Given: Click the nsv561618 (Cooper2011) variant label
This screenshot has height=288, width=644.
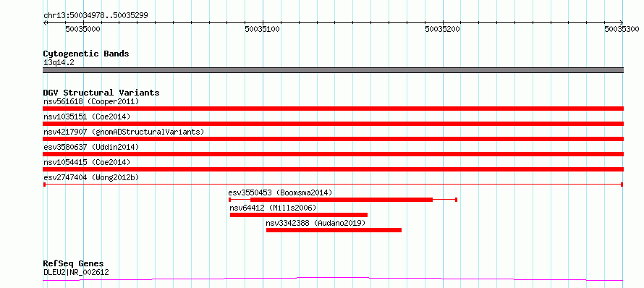Looking at the screenshot, I should (x=91, y=101).
